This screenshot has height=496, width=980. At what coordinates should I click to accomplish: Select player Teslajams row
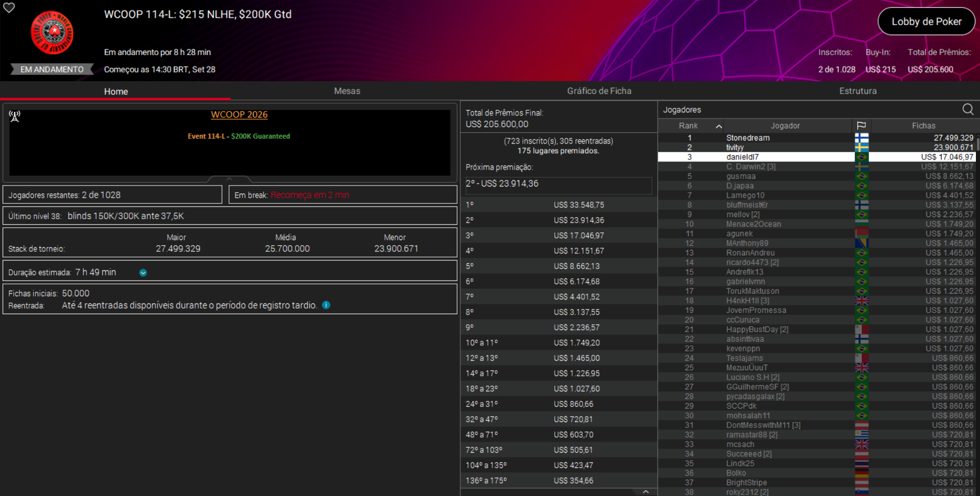[x=816, y=358]
